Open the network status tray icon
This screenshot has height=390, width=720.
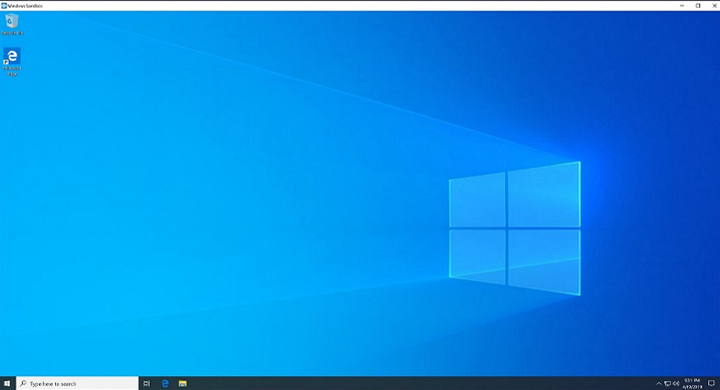(x=667, y=383)
